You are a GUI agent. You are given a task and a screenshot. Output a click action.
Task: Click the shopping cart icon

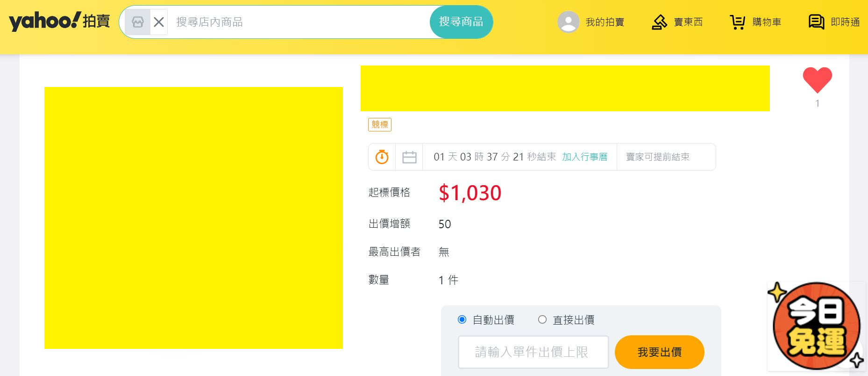[x=738, y=22]
